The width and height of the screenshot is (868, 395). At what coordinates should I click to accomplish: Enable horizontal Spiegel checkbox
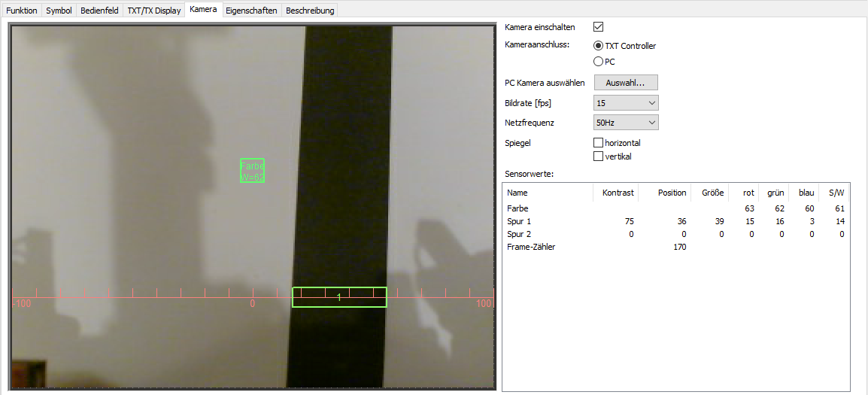(598, 143)
